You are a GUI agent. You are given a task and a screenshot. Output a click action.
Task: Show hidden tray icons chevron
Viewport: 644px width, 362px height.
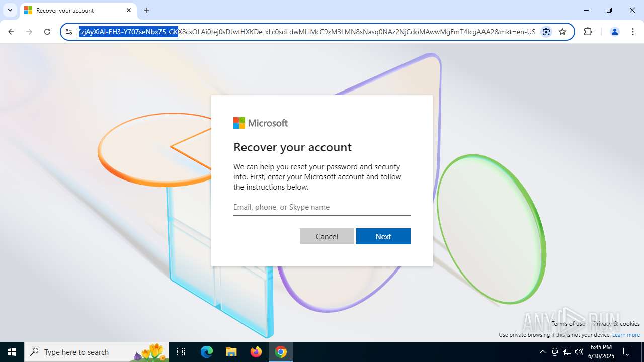[542, 352]
